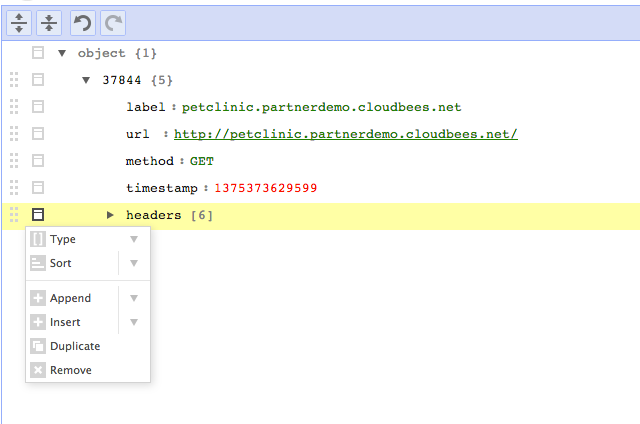Screen dimensions: 640x424
Task: Collapse the root object node
Action: click(62, 53)
